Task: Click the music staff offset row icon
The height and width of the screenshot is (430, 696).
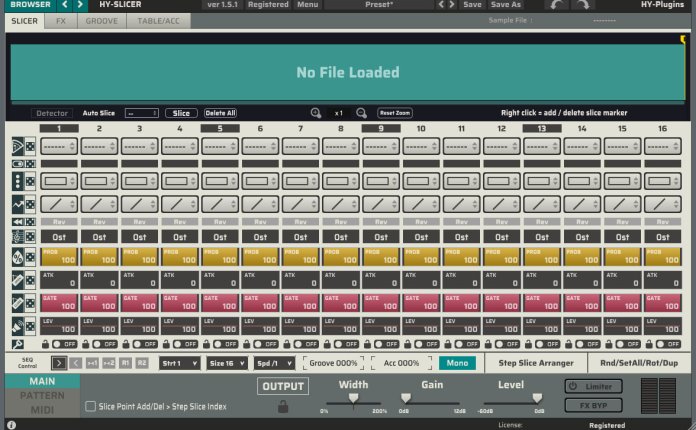Action: pyautogui.click(x=17, y=237)
